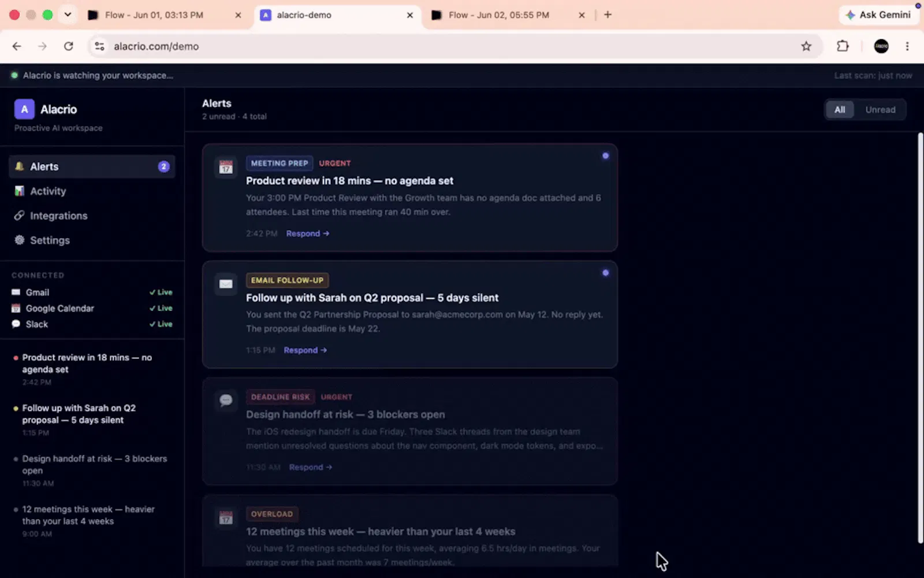
Task: Select sidebar alert 'Follow up with Sarah on Q2'
Action: click(92, 420)
